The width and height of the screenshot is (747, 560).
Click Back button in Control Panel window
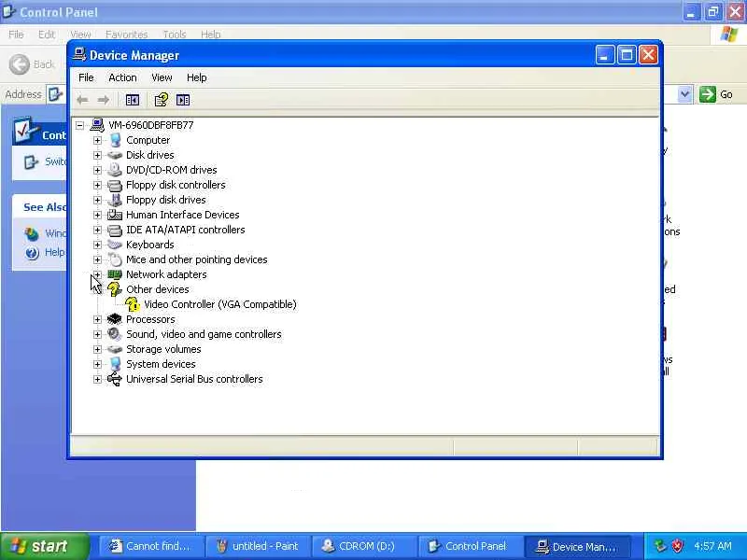(32, 64)
